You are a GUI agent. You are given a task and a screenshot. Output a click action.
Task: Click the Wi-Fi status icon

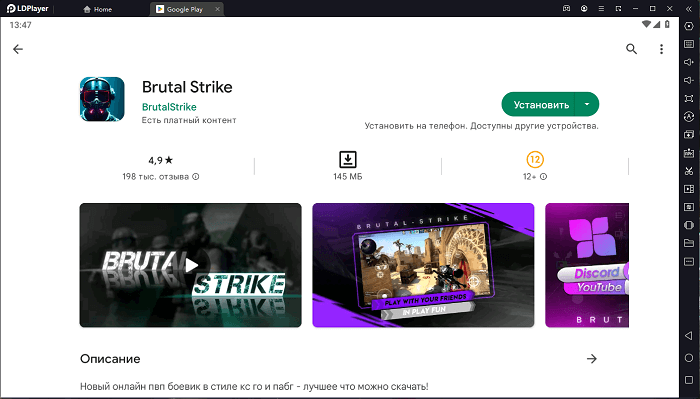coord(646,25)
